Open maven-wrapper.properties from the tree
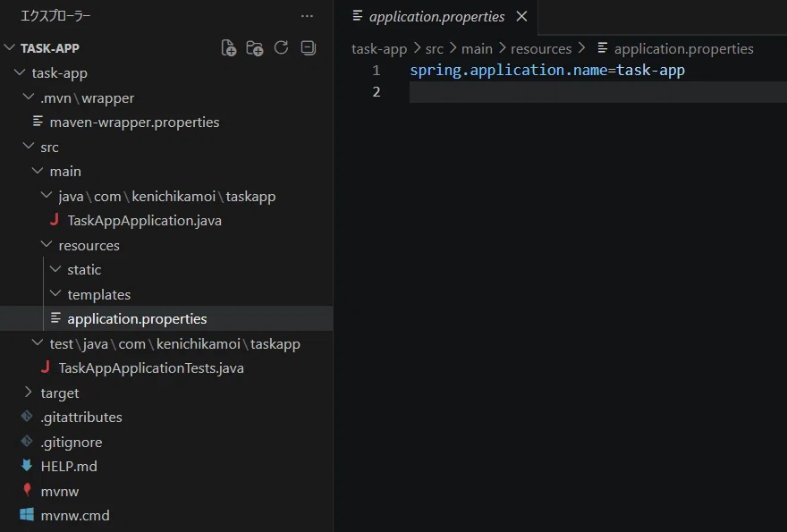 (134, 122)
